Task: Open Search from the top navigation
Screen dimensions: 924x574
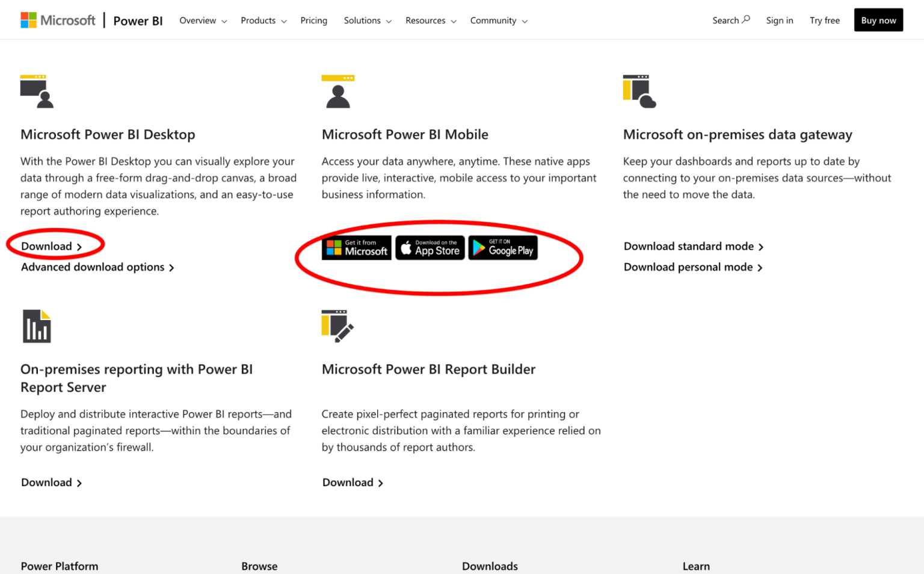Action: coord(730,20)
